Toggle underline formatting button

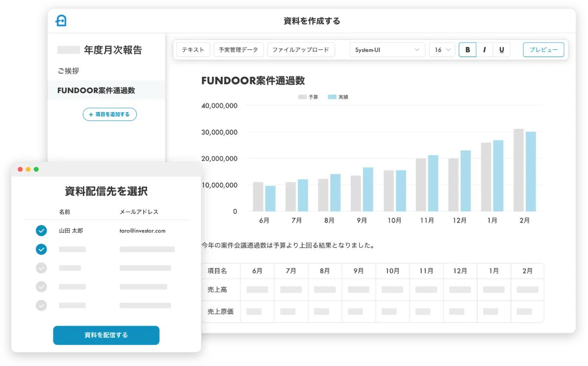pos(502,49)
